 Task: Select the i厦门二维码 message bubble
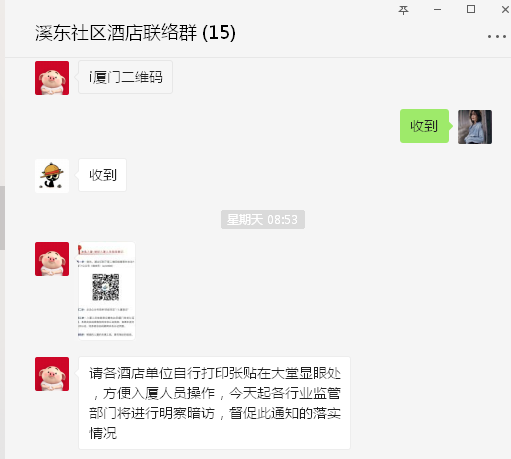[x=125, y=77]
